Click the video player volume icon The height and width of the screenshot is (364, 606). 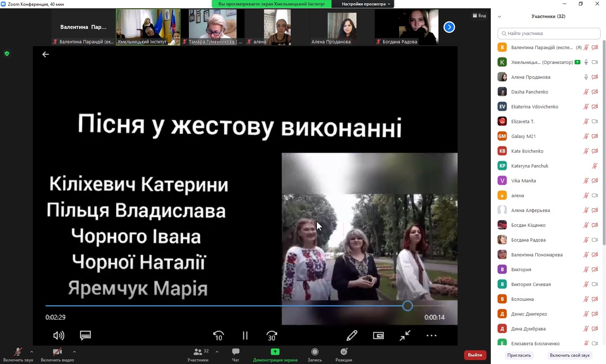click(59, 335)
